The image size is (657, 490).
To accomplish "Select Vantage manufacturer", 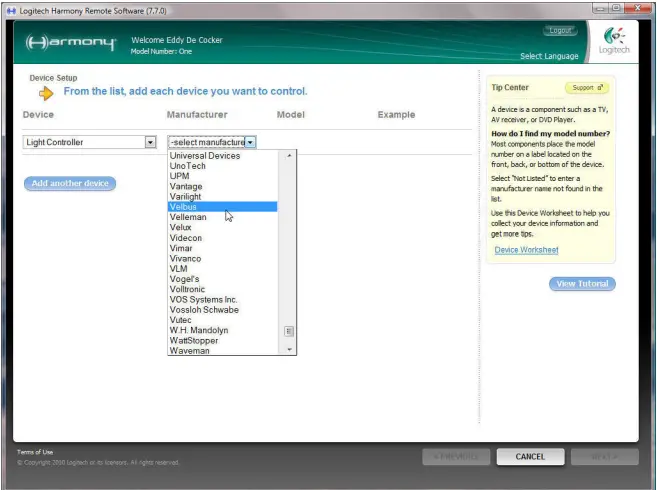I will pos(222,186).
